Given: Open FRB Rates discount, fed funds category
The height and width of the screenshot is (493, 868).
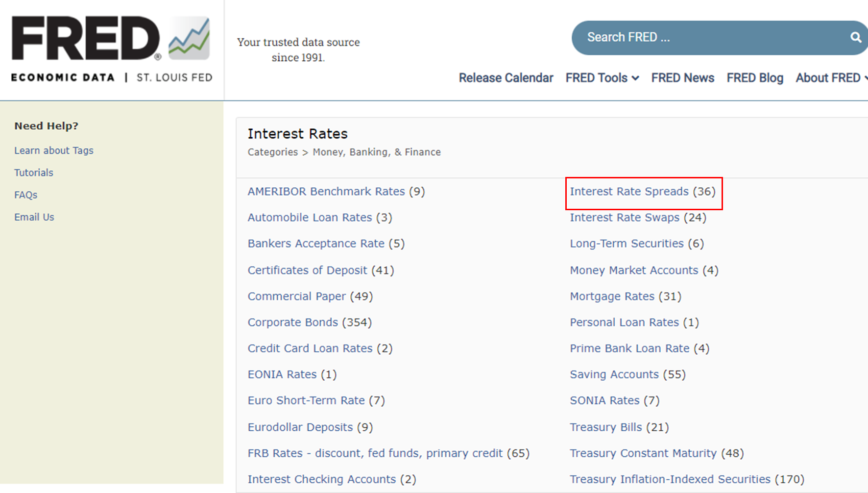Looking at the screenshot, I should 375,453.
